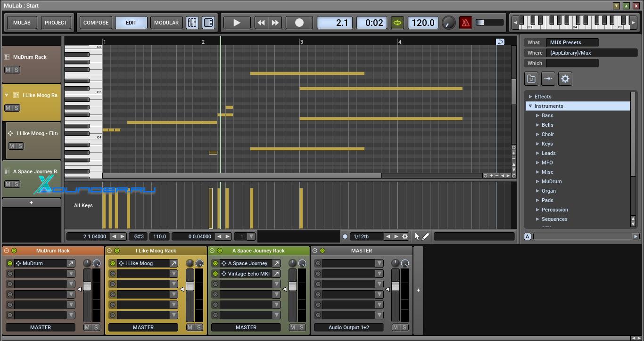Collapse the Instruments folder
644x341 pixels.
click(530, 106)
